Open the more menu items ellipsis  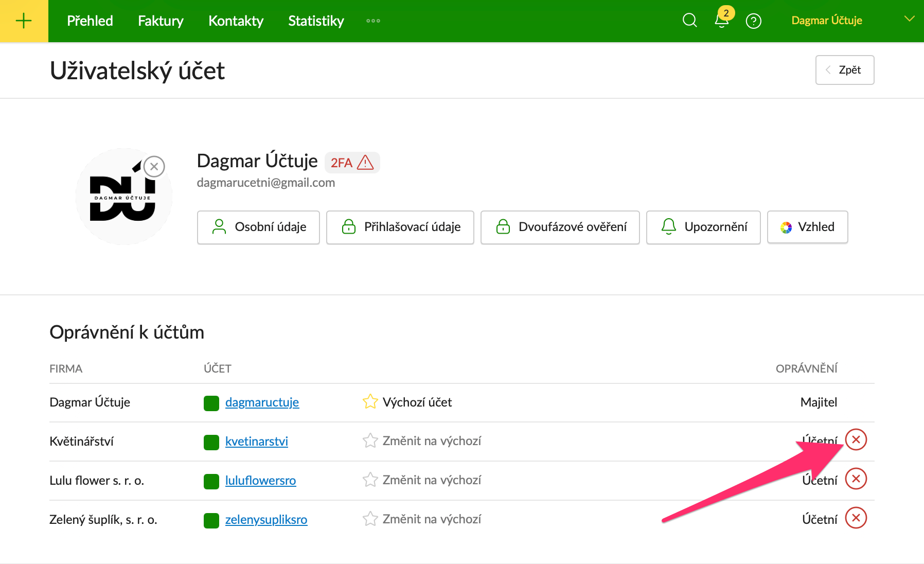point(373,21)
